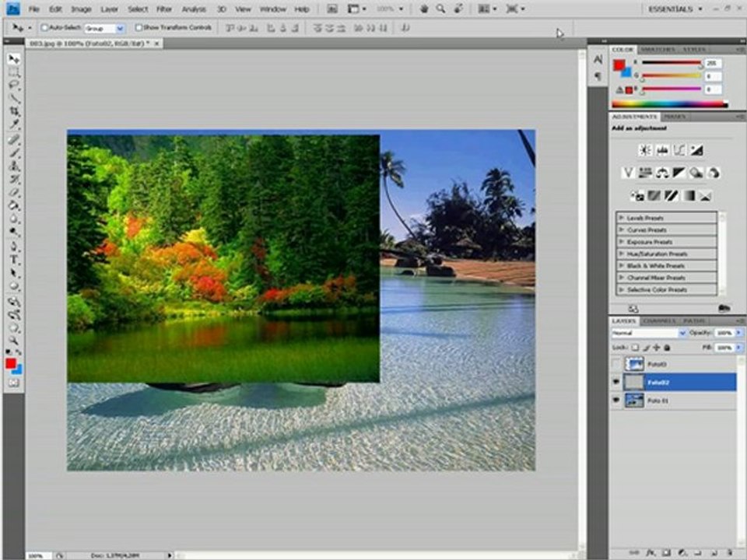The width and height of the screenshot is (747, 560).
Task: Select the Clone Stamp tool
Action: [x=14, y=166]
